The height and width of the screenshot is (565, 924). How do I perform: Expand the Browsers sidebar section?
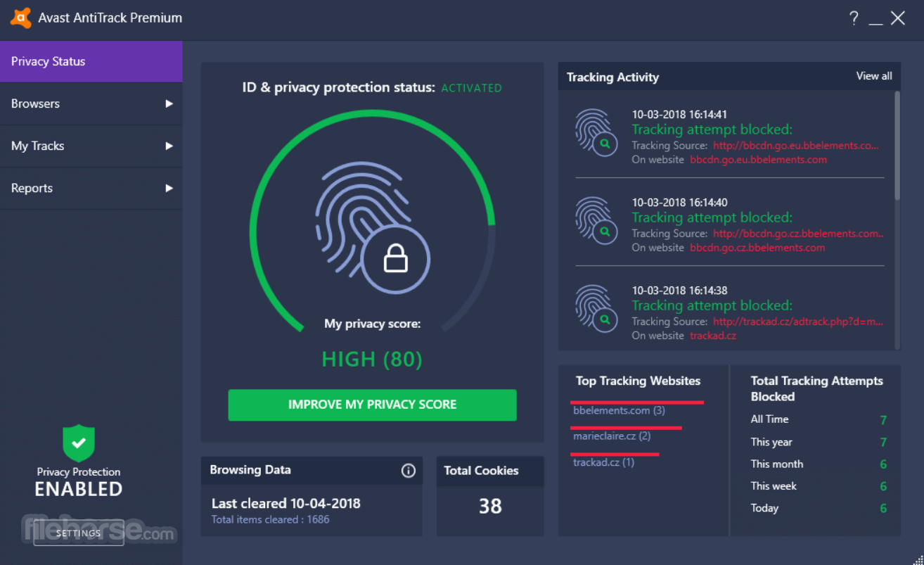(x=169, y=103)
